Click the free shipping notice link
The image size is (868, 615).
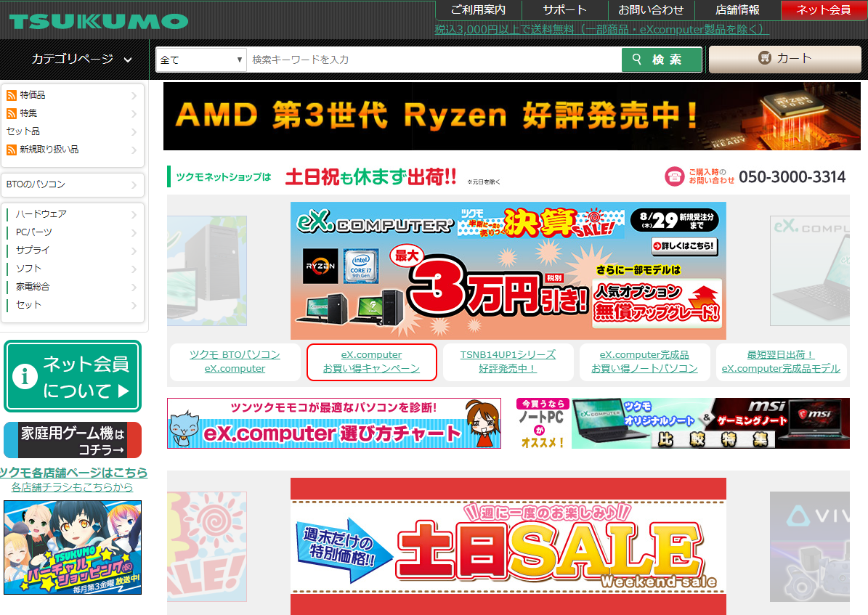601,29
